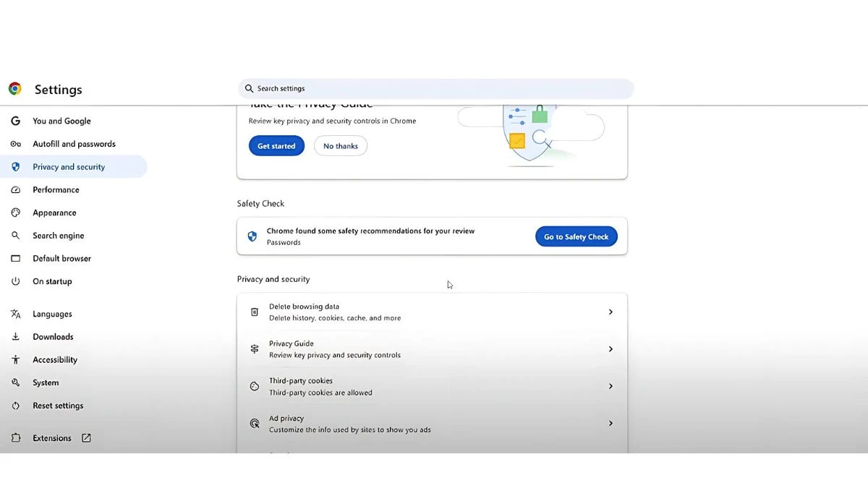This screenshot has height=488, width=868.
Task: Click the download arrow icon for Downloads
Action: point(15,337)
